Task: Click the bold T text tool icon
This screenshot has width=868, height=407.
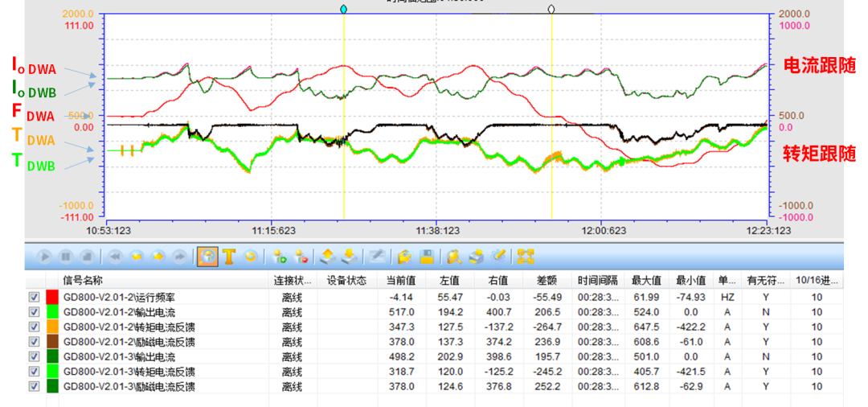Action: tap(229, 257)
